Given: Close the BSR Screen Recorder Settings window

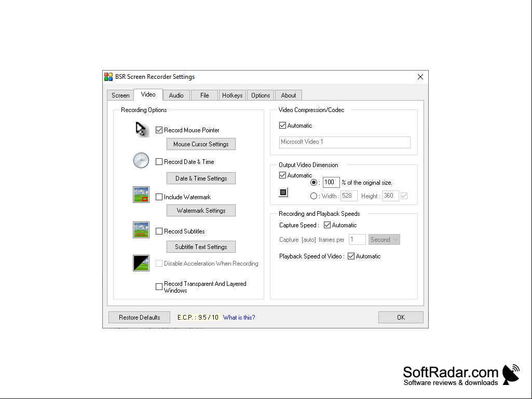Looking at the screenshot, I should click(420, 77).
